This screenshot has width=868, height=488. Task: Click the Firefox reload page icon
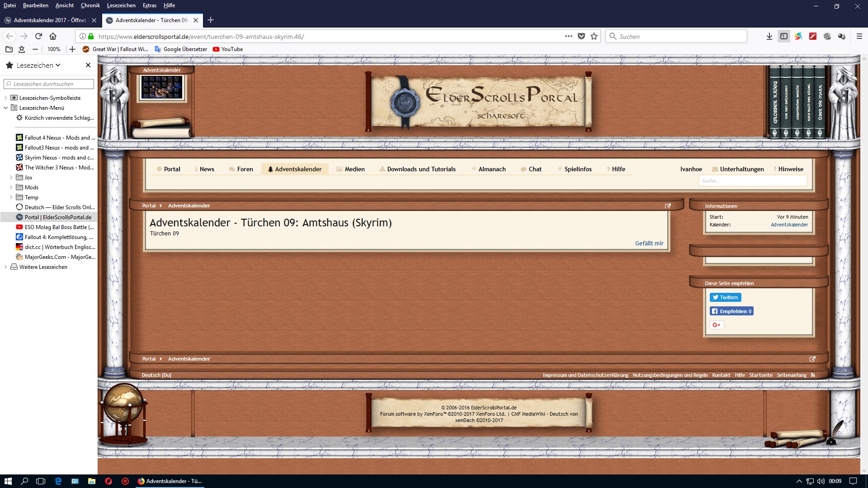[x=38, y=36]
